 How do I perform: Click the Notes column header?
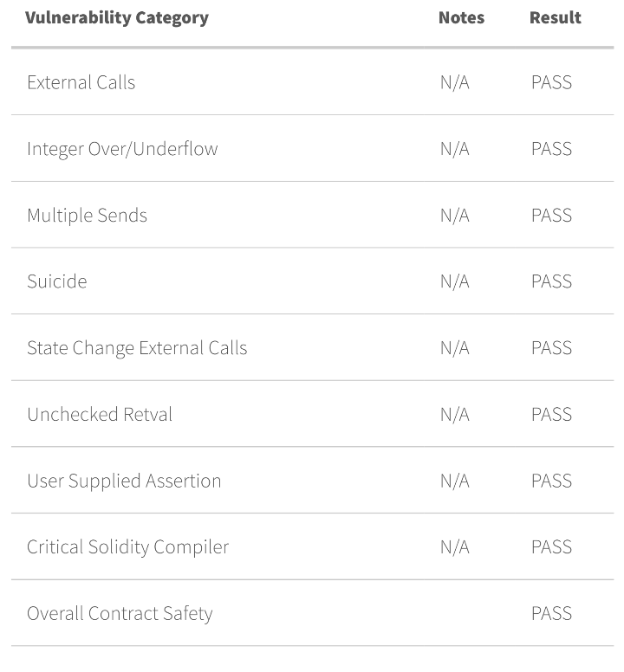point(461,17)
